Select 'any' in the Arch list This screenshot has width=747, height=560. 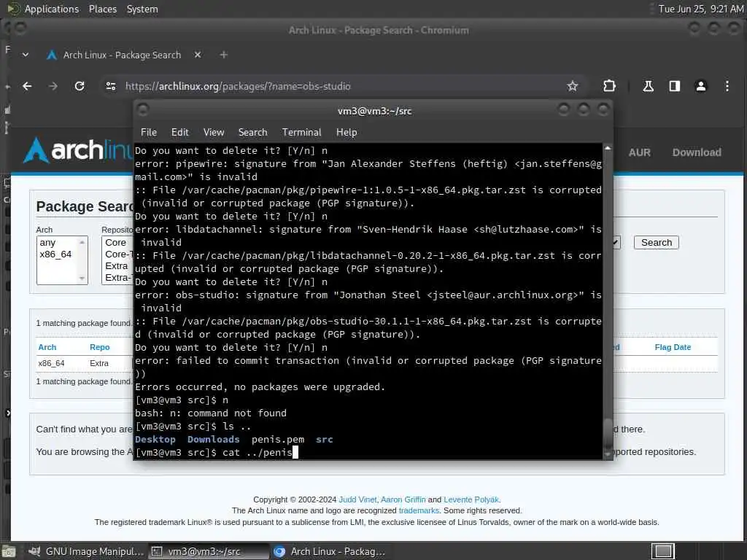(x=47, y=242)
